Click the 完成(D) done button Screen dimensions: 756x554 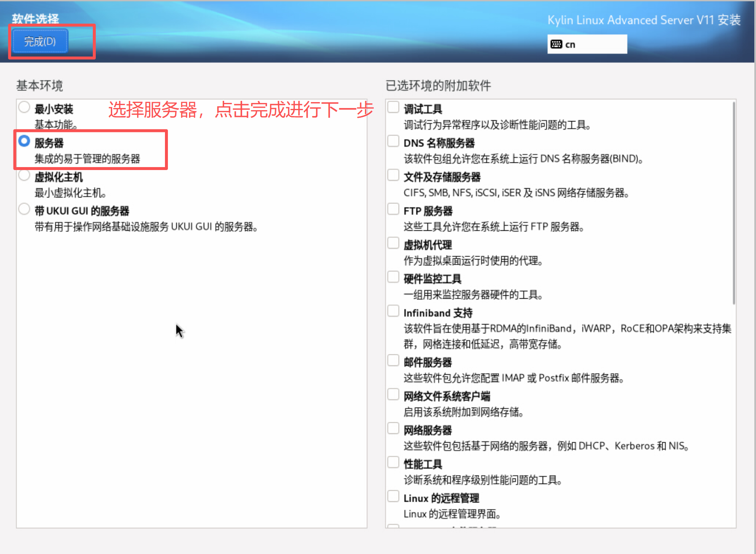coord(40,41)
